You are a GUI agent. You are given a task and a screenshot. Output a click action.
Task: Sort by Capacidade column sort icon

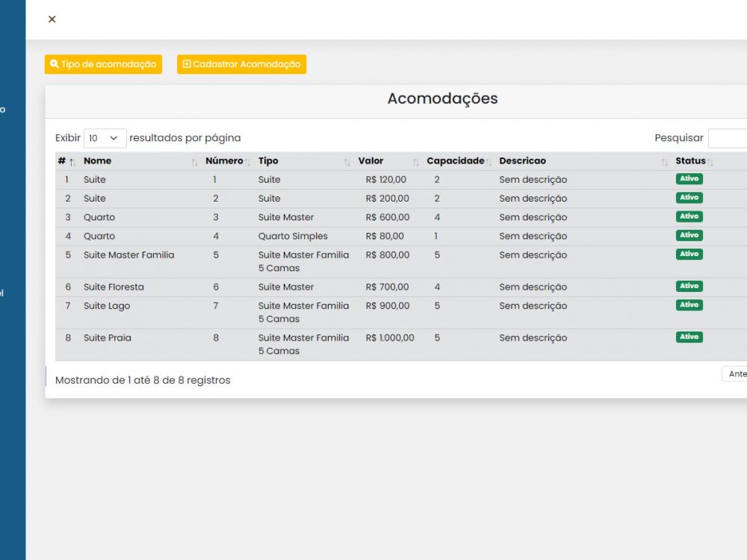pyautogui.click(x=489, y=162)
